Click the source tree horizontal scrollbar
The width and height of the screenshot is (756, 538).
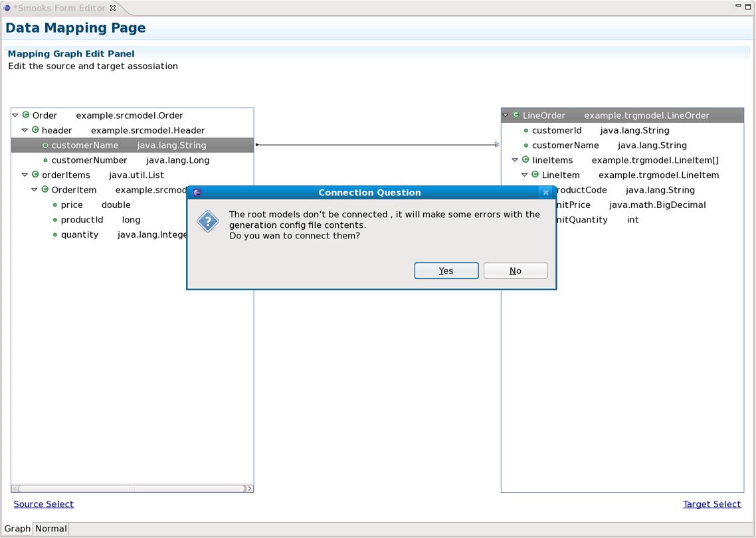click(132, 488)
